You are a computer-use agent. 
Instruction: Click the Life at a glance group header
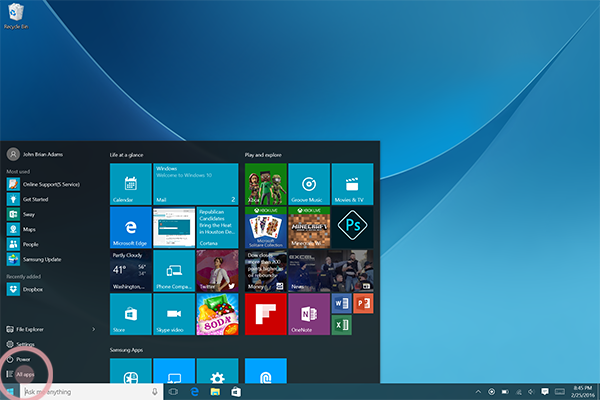click(x=126, y=155)
